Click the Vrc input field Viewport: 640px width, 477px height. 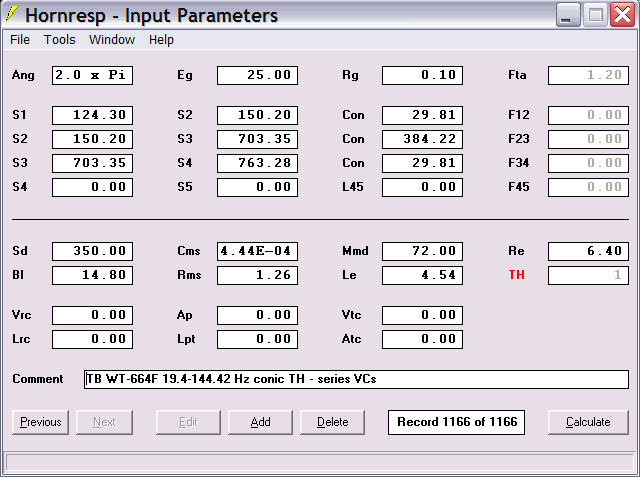[x=92, y=315]
